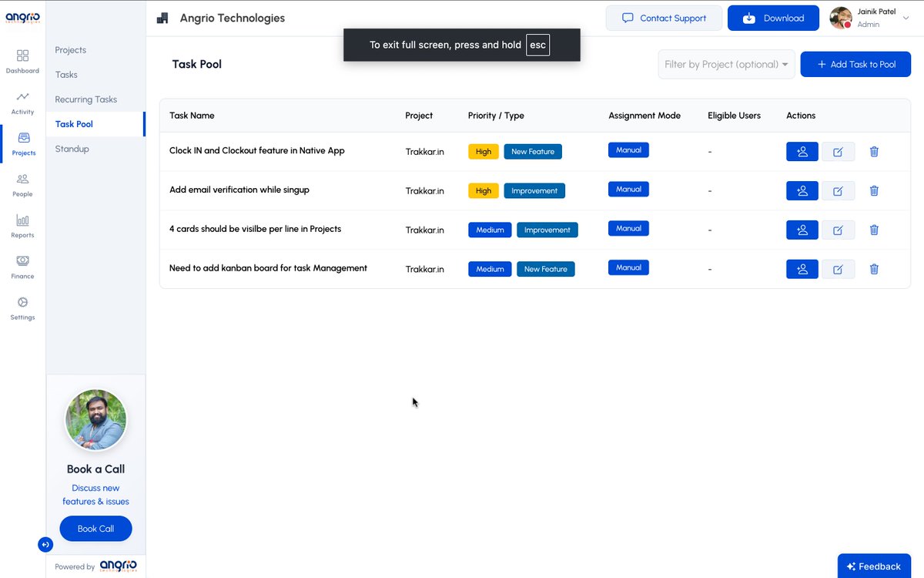Expand the user menu chevron next to Admin

click(x=906, y=18)
